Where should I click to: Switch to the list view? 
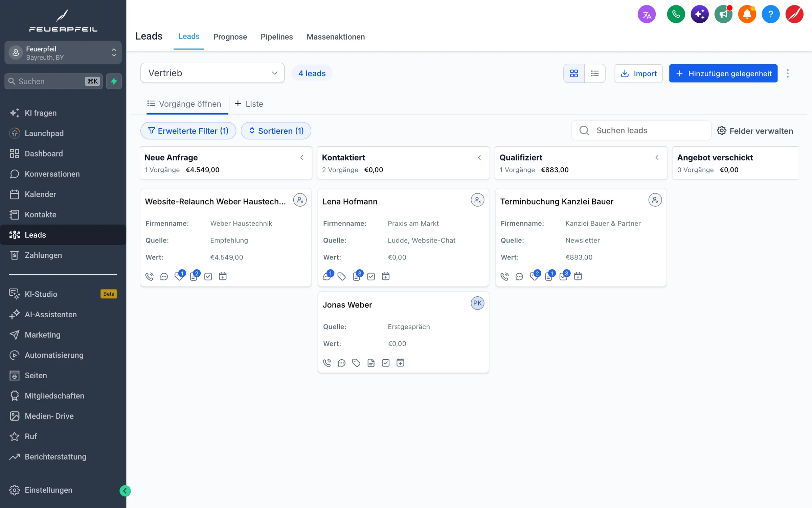coord(595,73)
